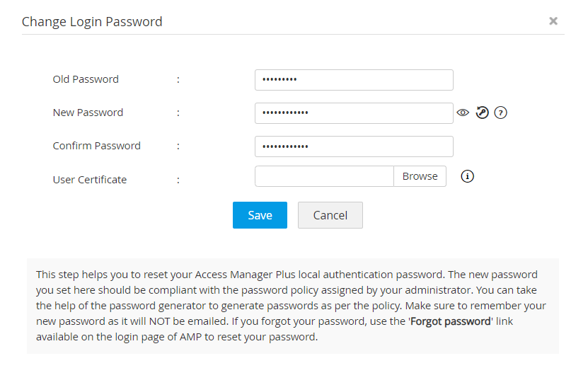588x368 pixels.
Task: Save the new login password
Action: click(x=260, y=215)
